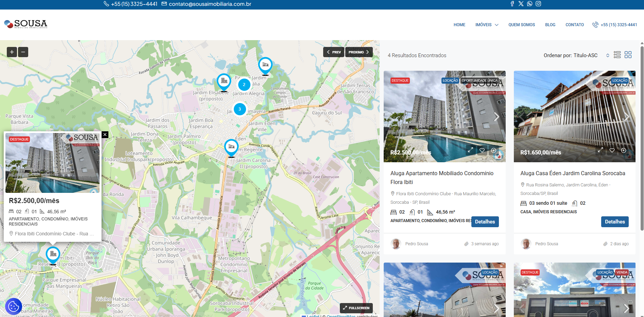Image resolution: width=644 pixels, height=317 pixels.
Task: Favorite the Flora Ibiti apartment with heart
Action: (482, 150)
